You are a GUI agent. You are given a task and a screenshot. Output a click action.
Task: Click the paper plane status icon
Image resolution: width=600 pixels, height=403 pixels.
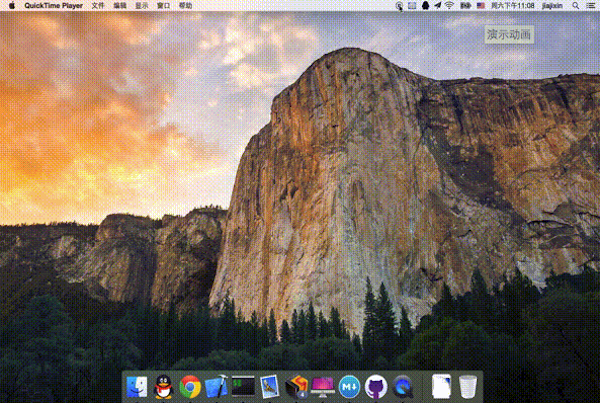[437, 5]
